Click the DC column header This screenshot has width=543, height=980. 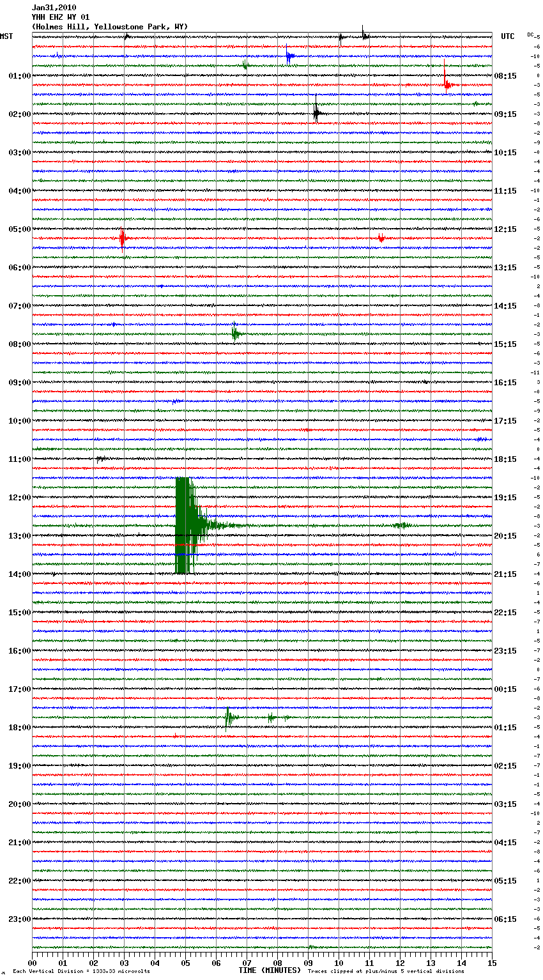pos(530,34)
